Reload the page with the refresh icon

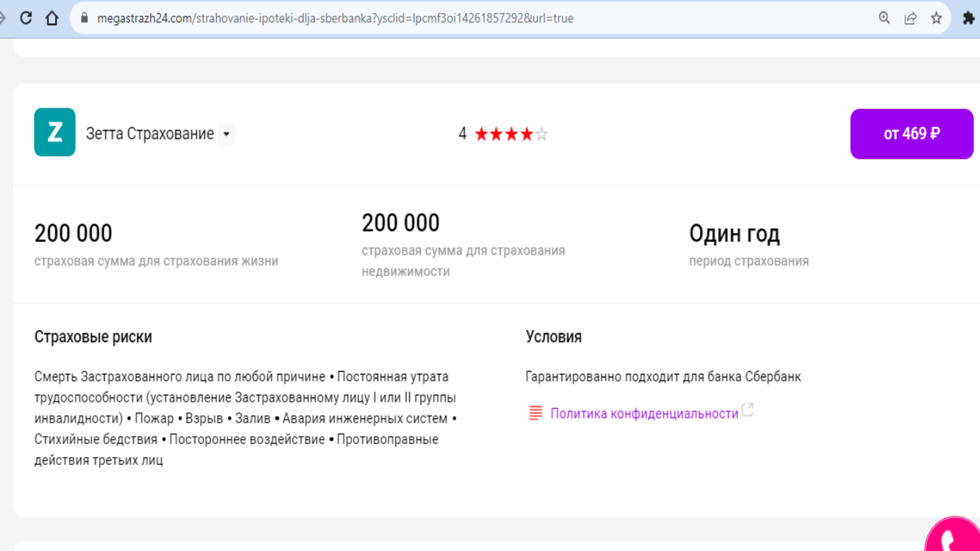tap(26, 18)
